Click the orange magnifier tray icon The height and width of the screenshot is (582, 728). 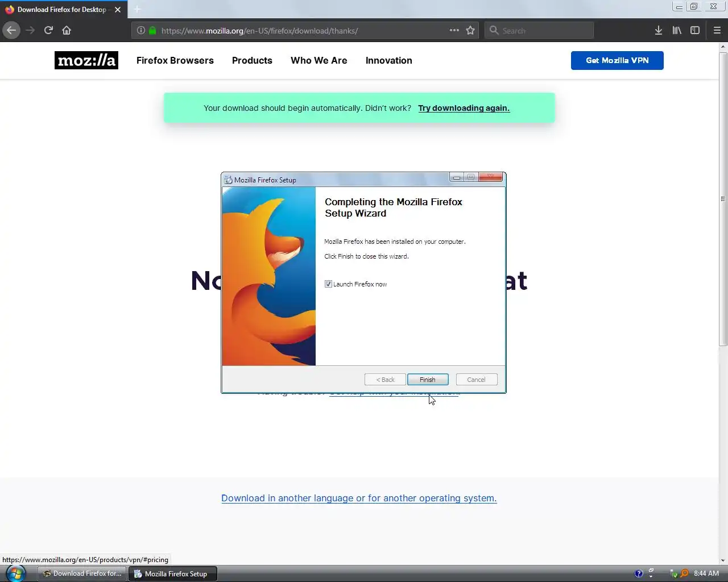pyautogui.click(x=684, y=573)
